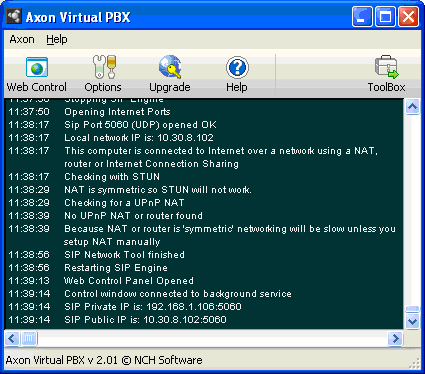
Task: Click the log scroll up arrow
Action: point(413,107)
